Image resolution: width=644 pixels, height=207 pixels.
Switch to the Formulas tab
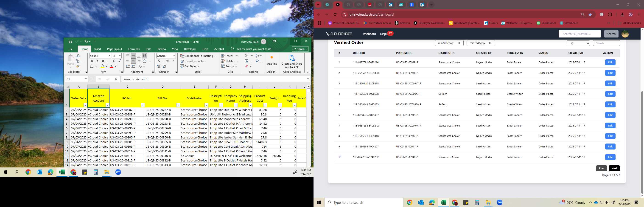(134, 49)
